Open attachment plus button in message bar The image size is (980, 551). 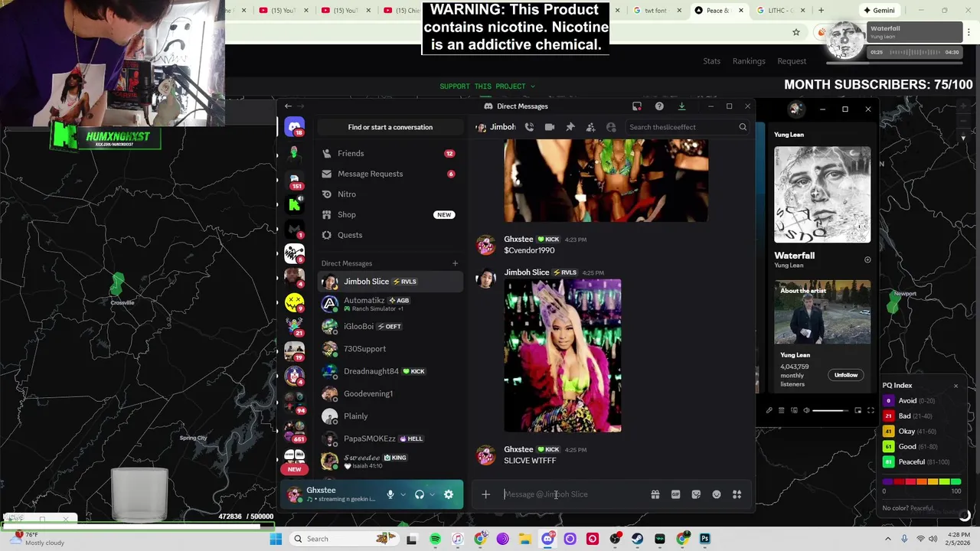coord(485,494)
